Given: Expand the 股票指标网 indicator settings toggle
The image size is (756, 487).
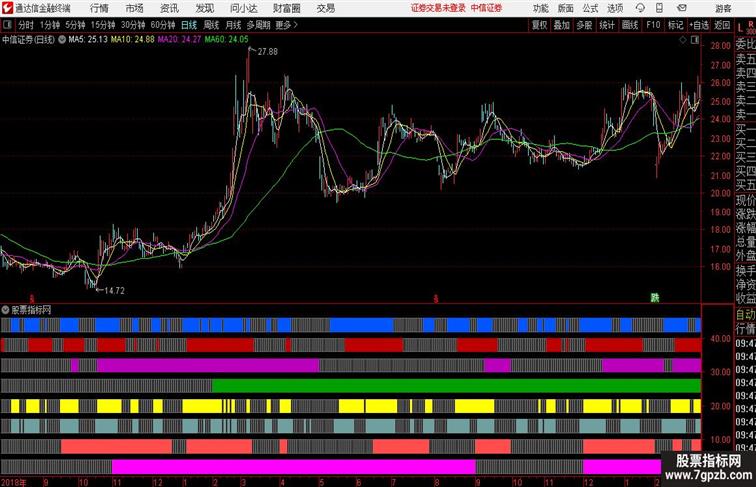Looking at the screenshot, I should 5,310.
